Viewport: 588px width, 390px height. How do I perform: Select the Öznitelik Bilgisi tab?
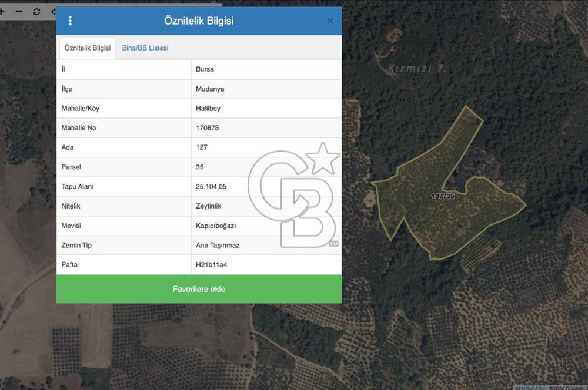[87, 48]
